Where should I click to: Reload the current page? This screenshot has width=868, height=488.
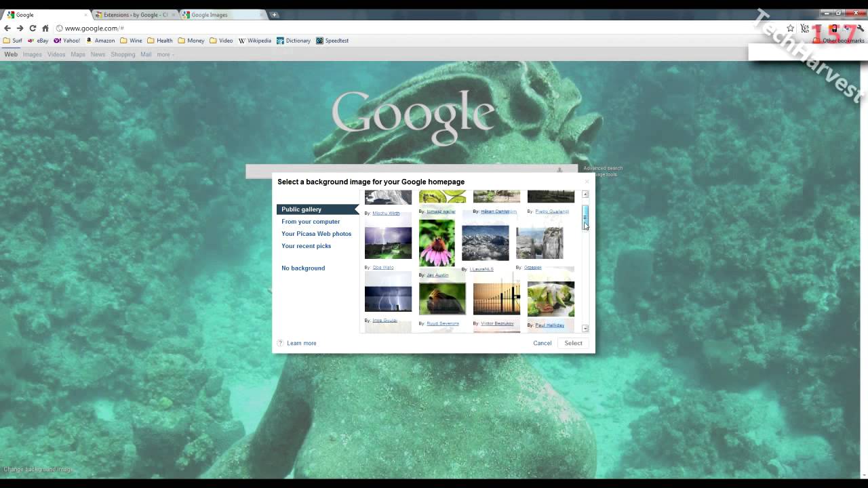coord(33,28)
